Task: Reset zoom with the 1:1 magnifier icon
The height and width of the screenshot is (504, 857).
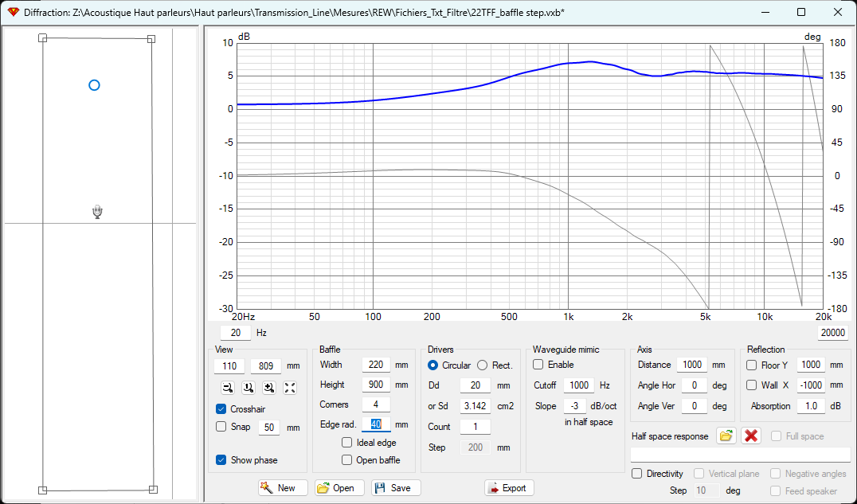Action: pyautogui.click(x=248, y=388)
